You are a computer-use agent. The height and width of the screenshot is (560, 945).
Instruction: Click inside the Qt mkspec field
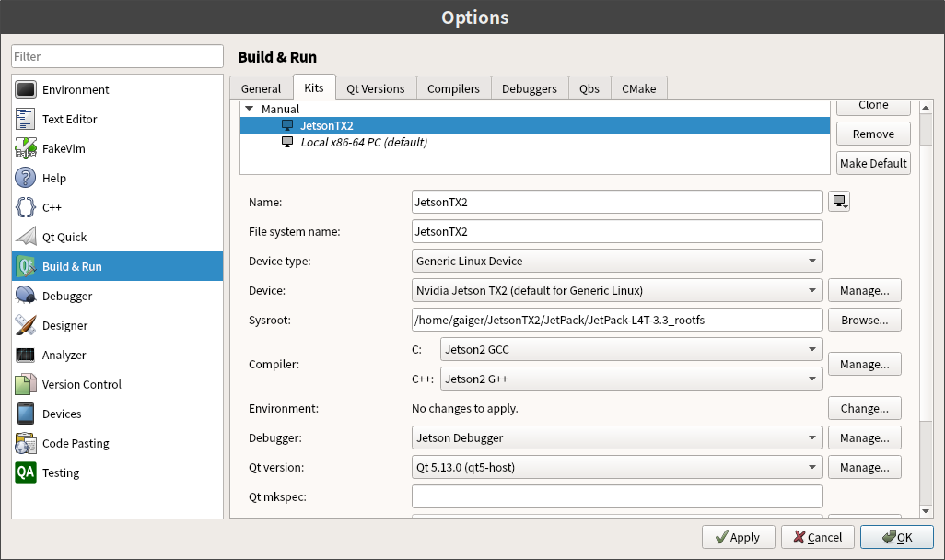pos(615,496)
